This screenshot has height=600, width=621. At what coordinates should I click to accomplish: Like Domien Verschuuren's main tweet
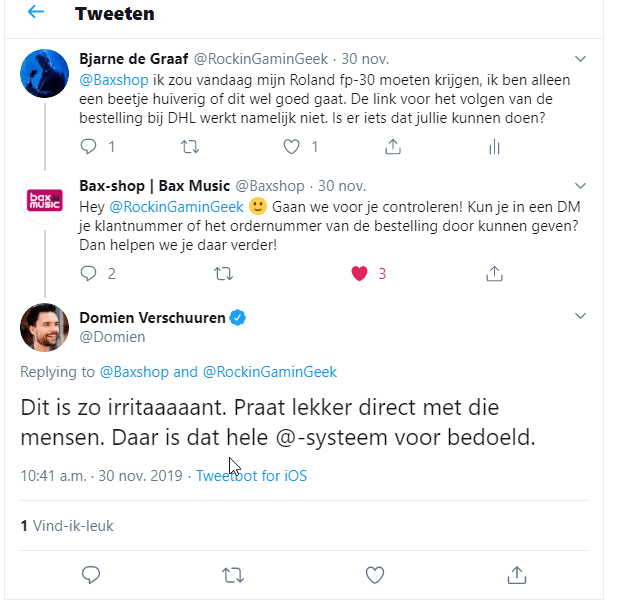coord(374,574)
